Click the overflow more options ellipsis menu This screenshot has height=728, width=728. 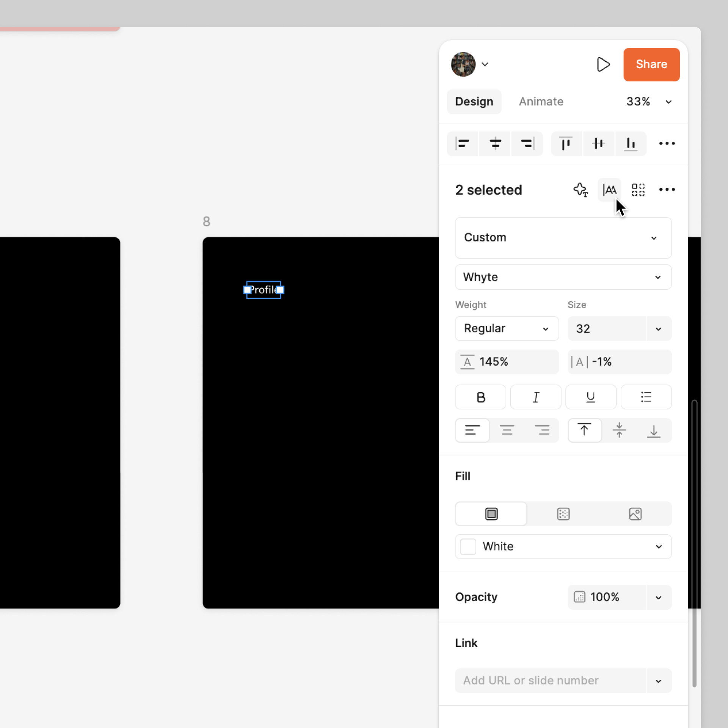(667, 190)
